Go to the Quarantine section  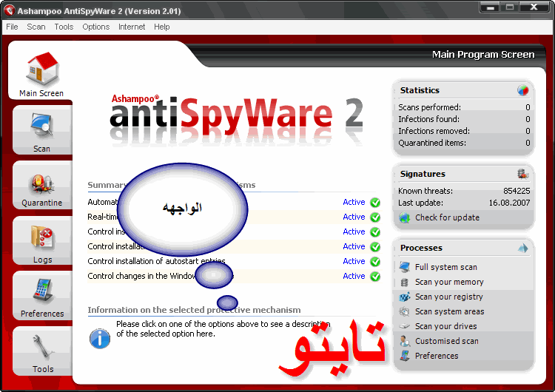coord(42,186)
